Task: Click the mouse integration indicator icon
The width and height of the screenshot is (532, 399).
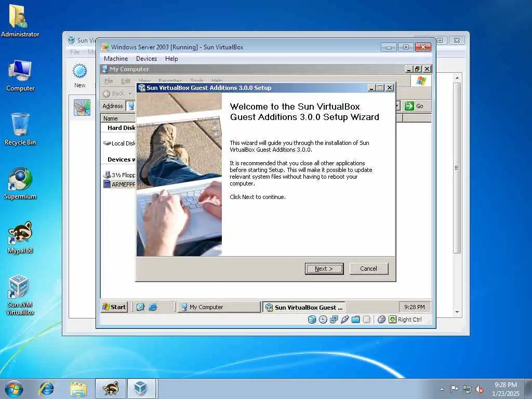Action: [381, 320]
